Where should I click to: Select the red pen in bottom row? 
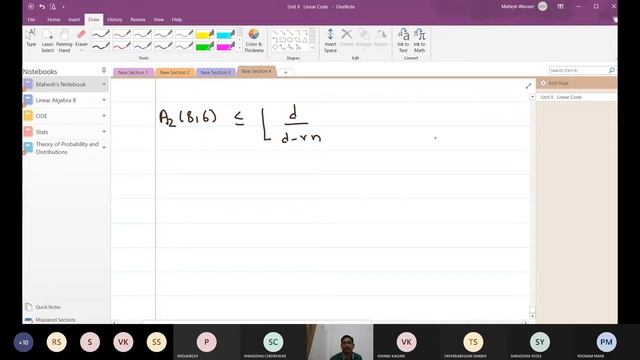pos(121,46)
